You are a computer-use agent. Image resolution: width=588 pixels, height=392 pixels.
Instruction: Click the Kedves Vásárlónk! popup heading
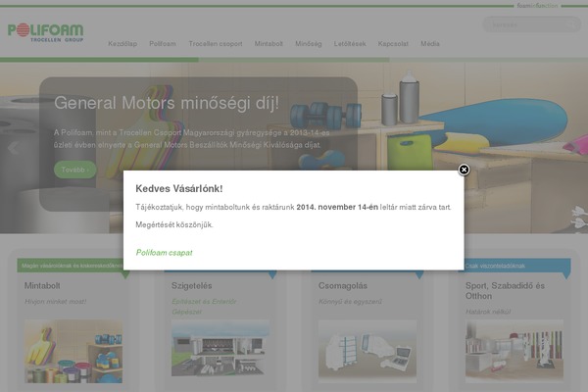(179, 189)
